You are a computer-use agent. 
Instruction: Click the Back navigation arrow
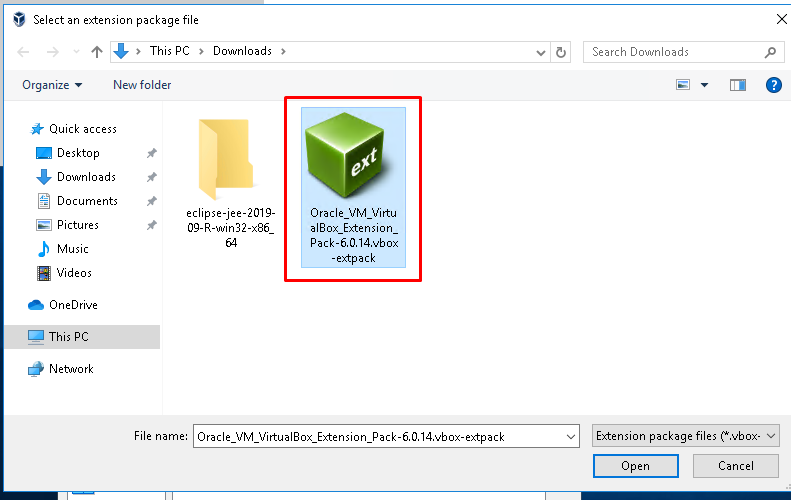coord(23,52)
